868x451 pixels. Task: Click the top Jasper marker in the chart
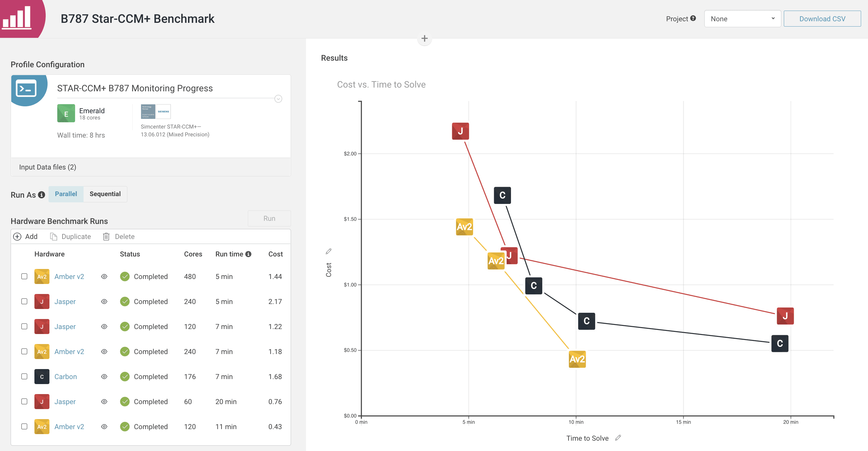(x=460, y=131)
